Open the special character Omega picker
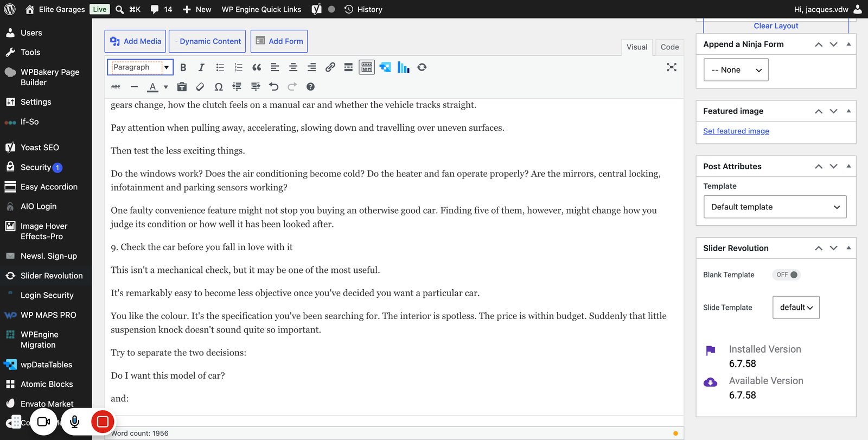The height and width of the screenshot is (440, 868). click(219, 87)
